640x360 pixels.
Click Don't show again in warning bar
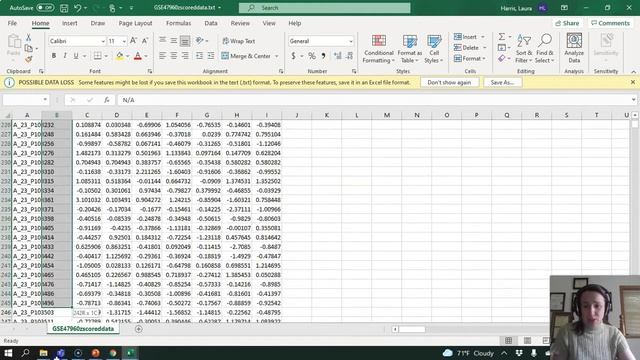[449, 82]
